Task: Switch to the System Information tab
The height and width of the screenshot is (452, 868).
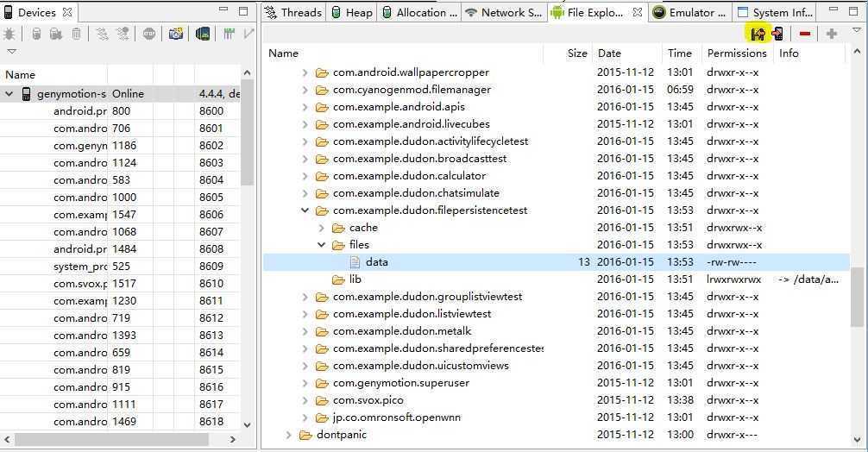Action: point(775,12)
